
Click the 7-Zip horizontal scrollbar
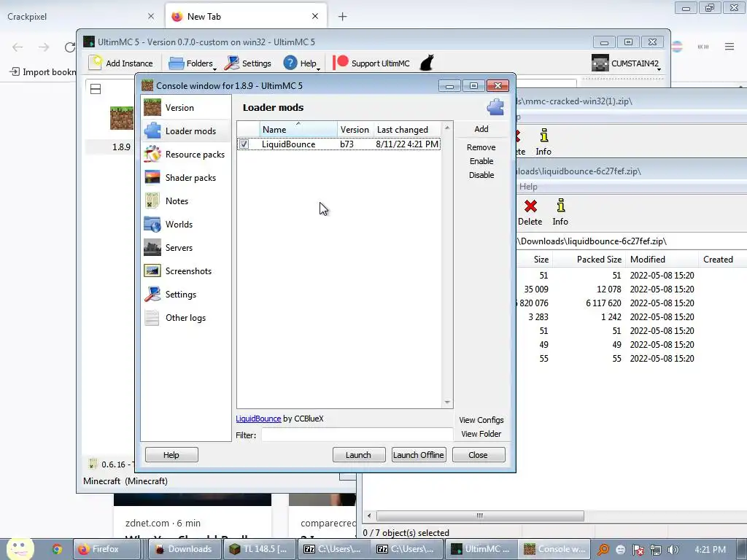point(480,516)
